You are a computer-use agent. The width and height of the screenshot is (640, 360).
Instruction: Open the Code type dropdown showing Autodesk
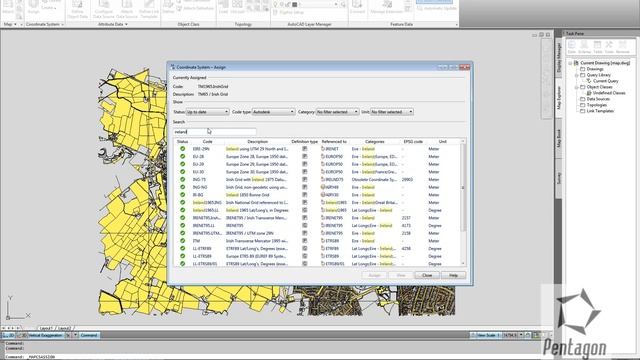[273, 112]
